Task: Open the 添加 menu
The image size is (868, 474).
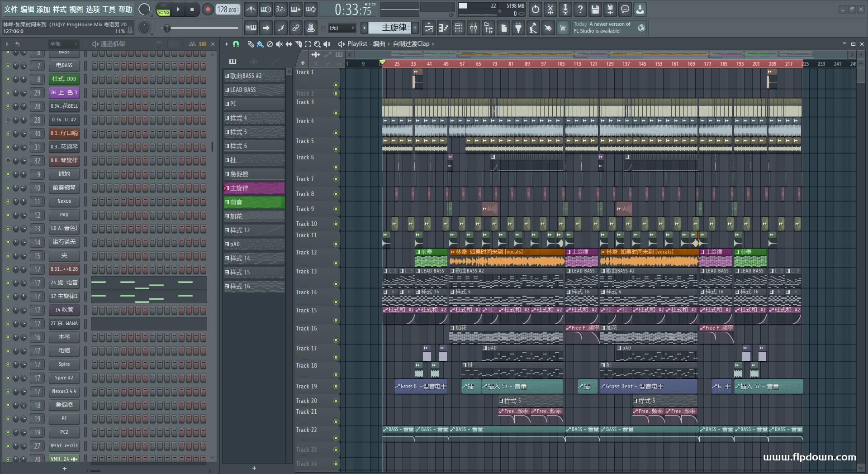Action: 43,9
